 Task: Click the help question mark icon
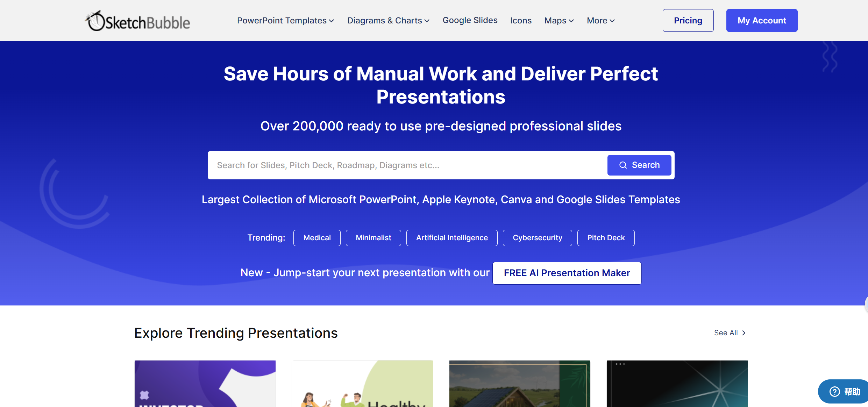[834, 392]
